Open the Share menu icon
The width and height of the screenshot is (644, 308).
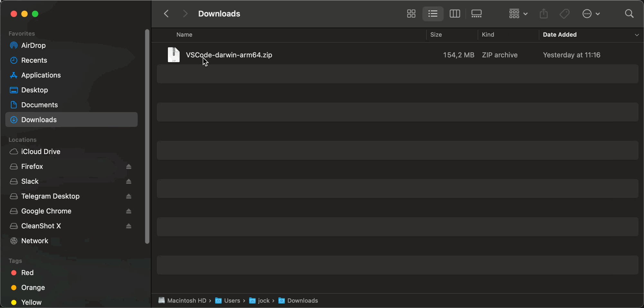coord(544,14)
